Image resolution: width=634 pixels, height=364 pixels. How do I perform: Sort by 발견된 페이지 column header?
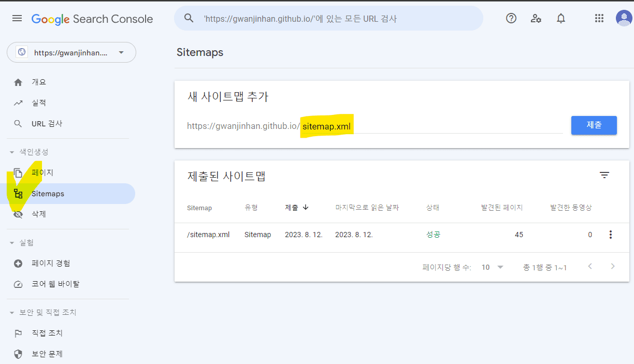pos(502,208)
